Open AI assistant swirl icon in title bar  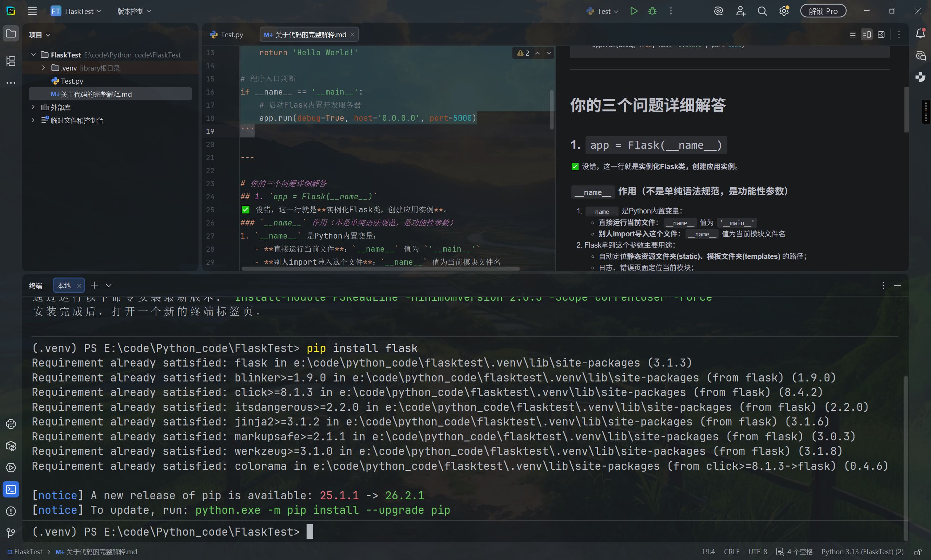pyautogui.click(x=719, y=11)
